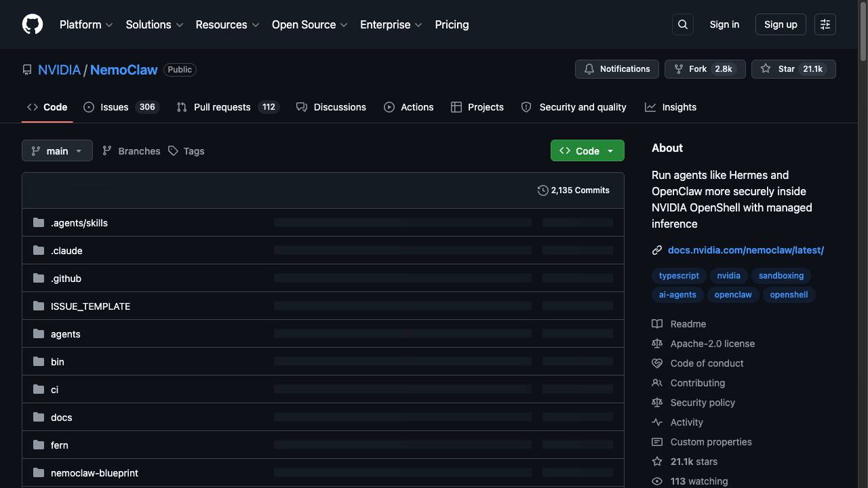Expand the Open Source menu
This screenshot has height=488, width=868.
tap(310, 24)
